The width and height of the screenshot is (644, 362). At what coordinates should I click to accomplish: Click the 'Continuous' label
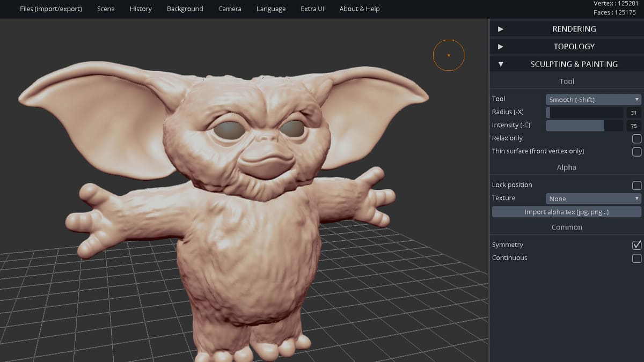point(509,258)
